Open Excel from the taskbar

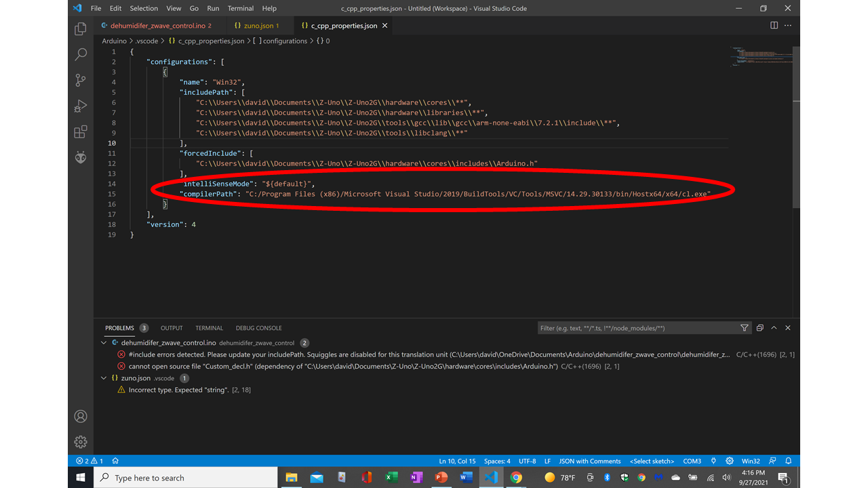(391, 478)
